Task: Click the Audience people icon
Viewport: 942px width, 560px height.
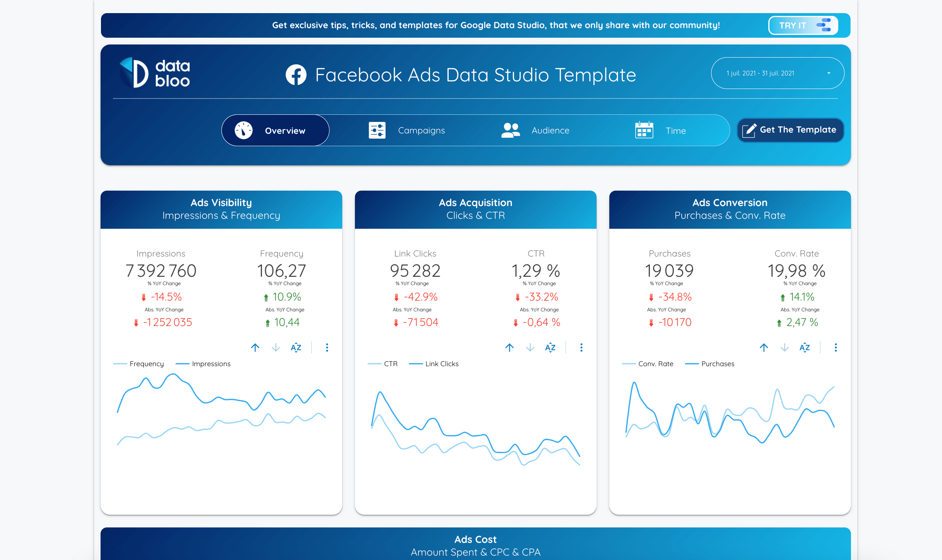Action: [x=511, y=130]
